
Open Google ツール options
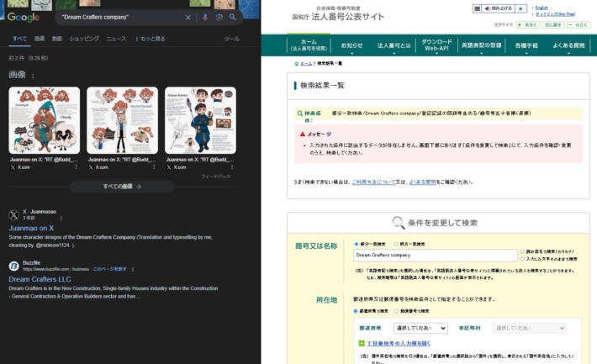coord(232,39)
